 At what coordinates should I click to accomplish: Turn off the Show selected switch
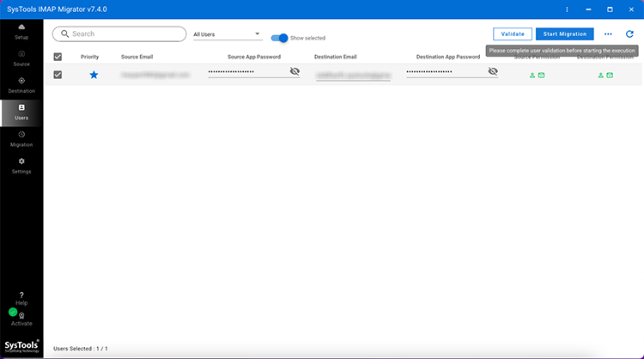(279, 38)
